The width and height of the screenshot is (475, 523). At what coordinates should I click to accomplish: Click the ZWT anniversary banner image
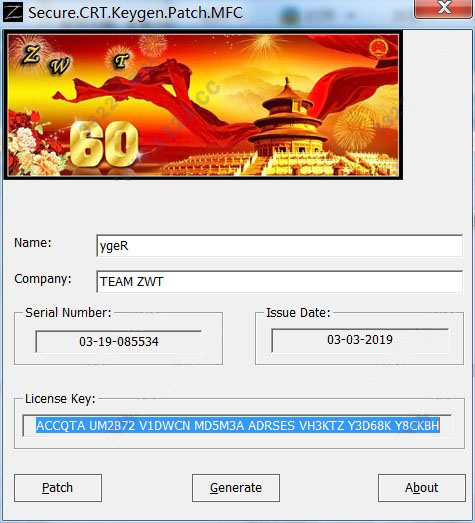tap(203, 105)
